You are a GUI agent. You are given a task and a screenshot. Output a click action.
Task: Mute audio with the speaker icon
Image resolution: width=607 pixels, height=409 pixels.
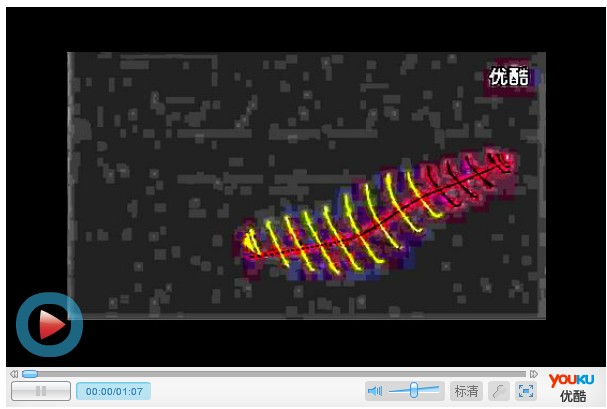click(x=375, y=391)
